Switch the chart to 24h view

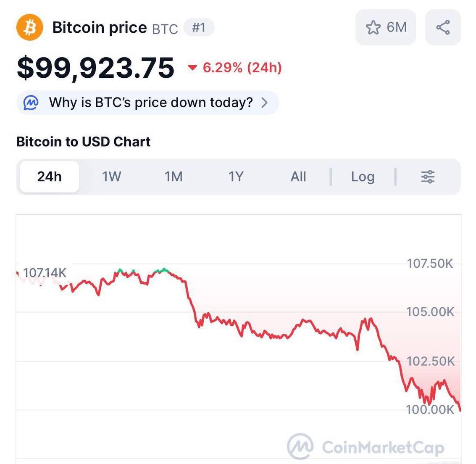tap(49, 177)
